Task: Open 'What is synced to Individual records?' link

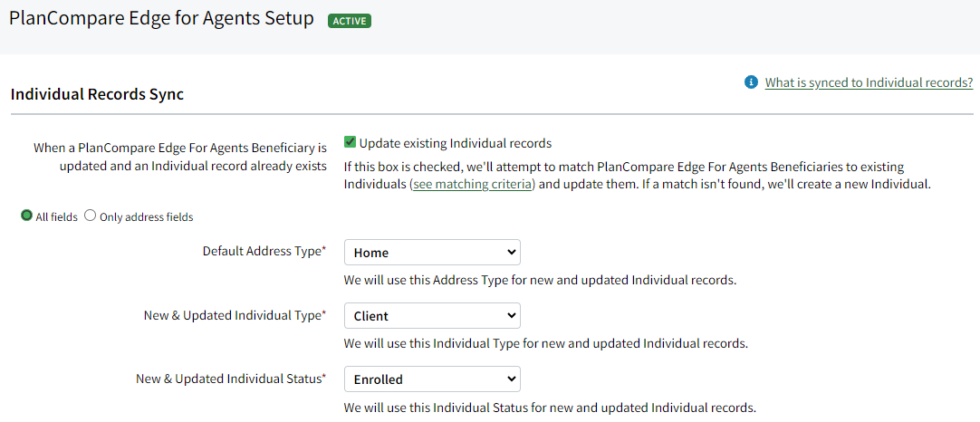Action: [x=869, y=82]
